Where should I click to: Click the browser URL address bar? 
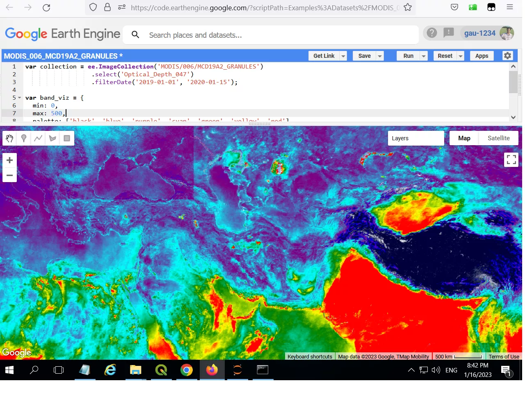click(265, 7)
